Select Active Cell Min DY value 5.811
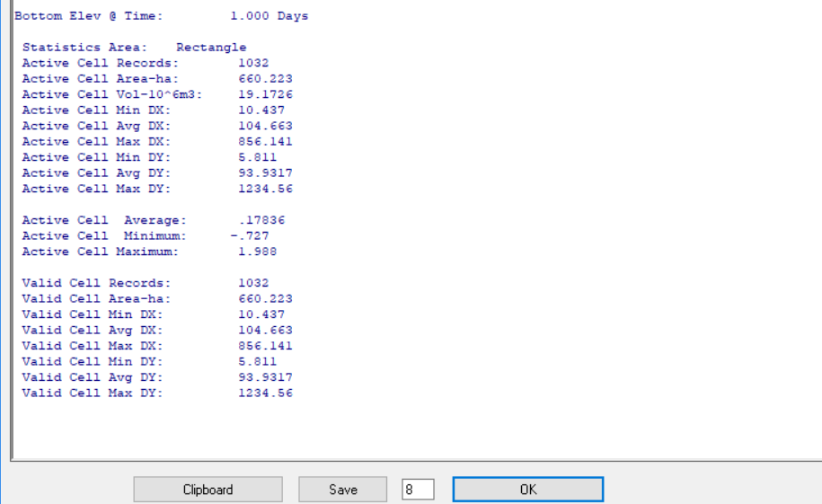Screen dimensions: 822x504 [x=258, y=158]
